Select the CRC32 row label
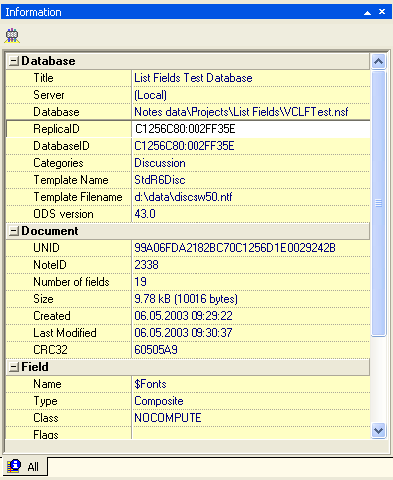Image resolution: width=393 pixels, height=480 pixels. 50,350
